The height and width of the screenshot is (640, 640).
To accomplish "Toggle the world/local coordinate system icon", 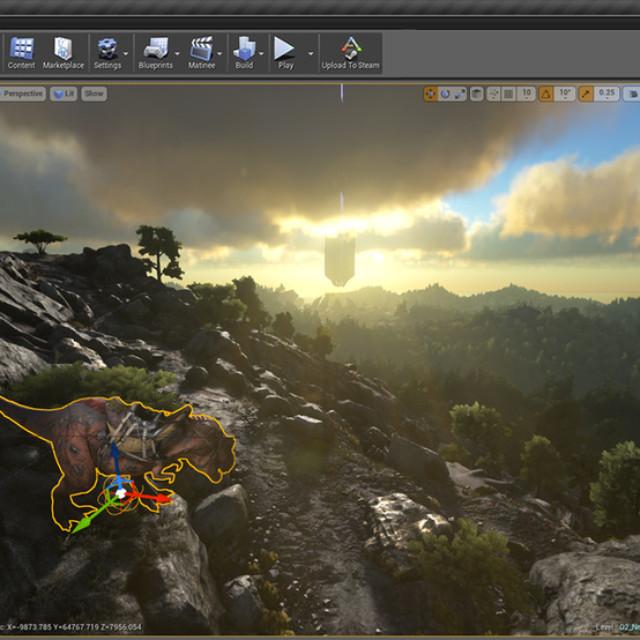I will coord(476,94).
